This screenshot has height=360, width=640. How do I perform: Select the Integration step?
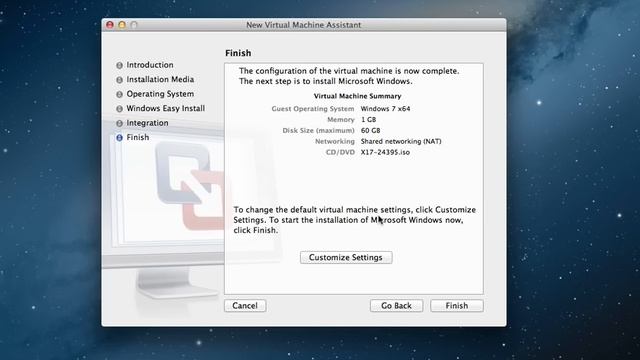coord(147,123)
